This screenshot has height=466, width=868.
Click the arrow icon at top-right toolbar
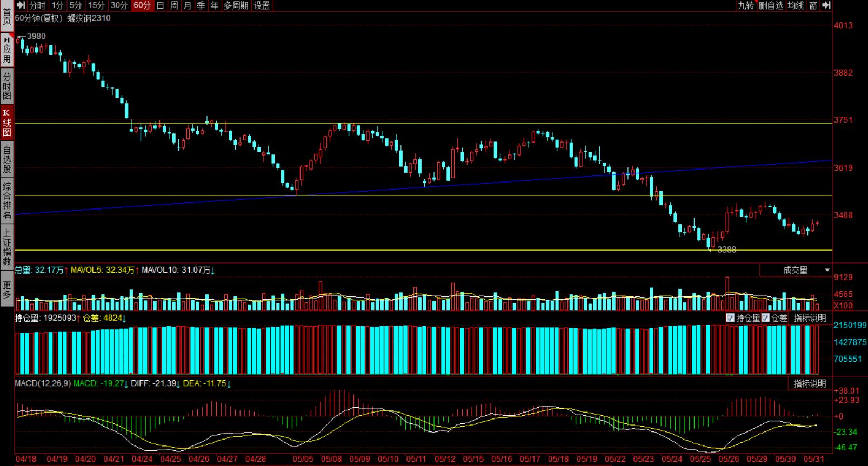[x=826, y=5]
